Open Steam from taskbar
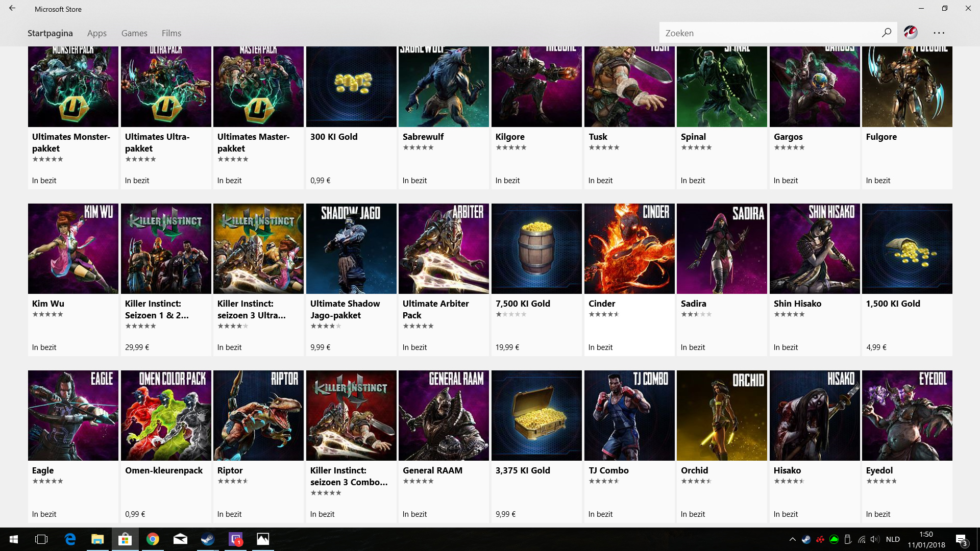 pos(208,539)
